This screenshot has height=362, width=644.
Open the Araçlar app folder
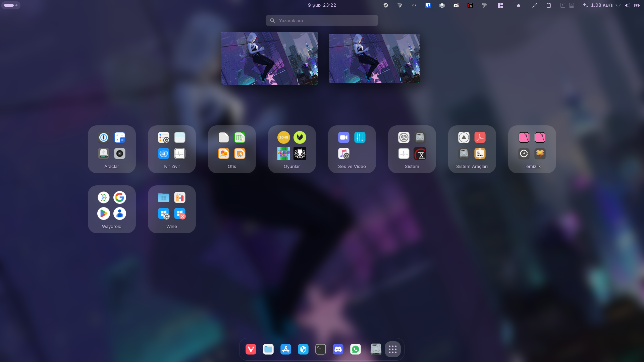point(112,149)
